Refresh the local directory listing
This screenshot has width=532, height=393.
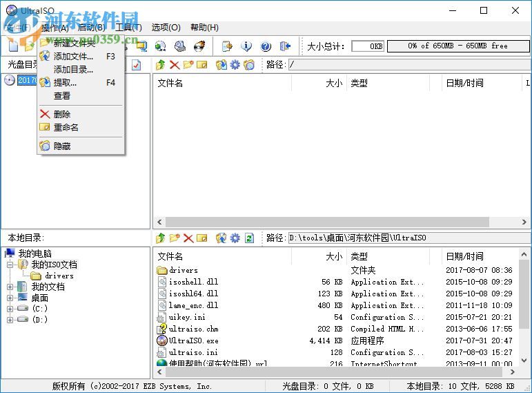coord(249,238)
